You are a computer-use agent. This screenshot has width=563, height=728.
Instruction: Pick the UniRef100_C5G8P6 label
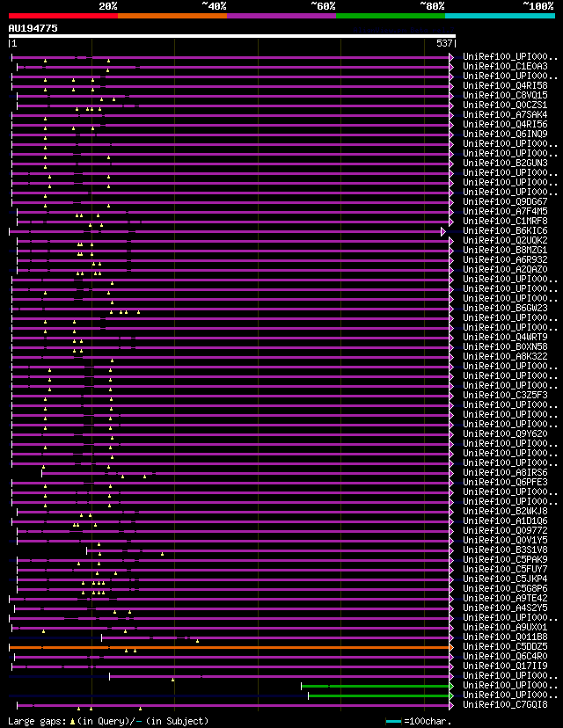point(506,589)
